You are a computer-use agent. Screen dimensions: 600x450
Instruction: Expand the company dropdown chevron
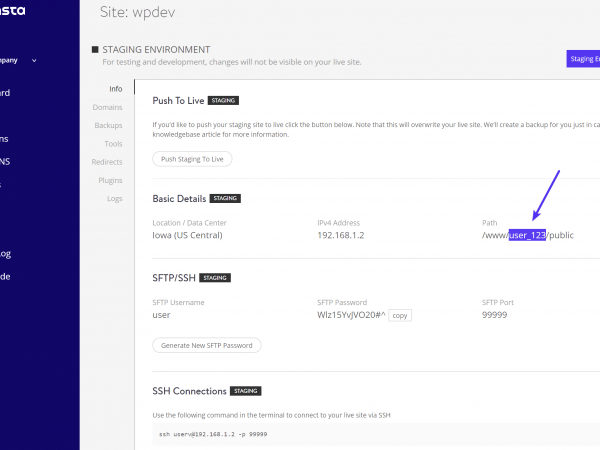click(34, 60)
